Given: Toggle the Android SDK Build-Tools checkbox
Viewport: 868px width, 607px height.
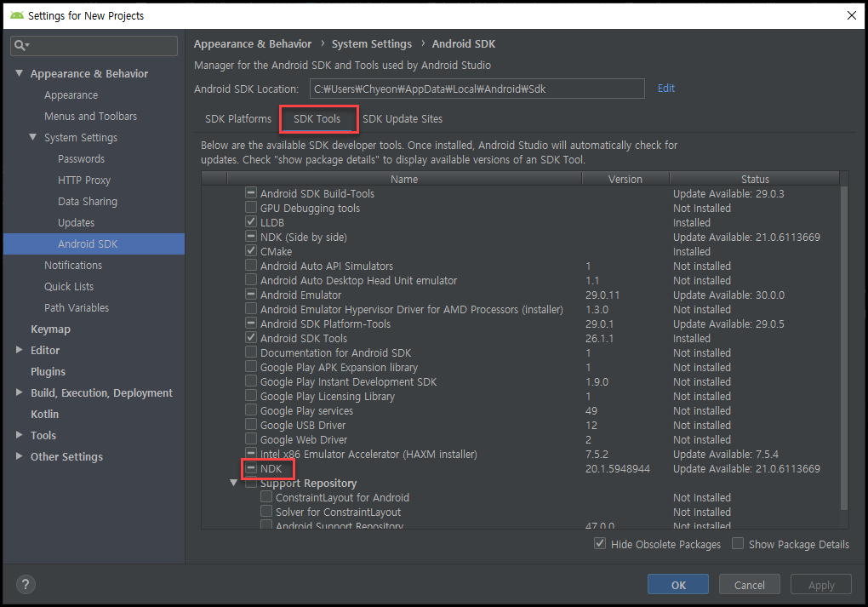Looking at the screenshot, I should point(251,193).
